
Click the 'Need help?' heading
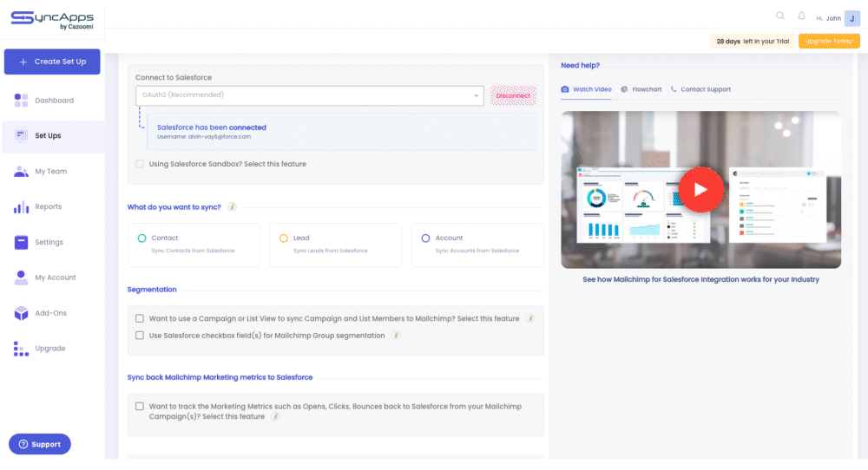[x=580, y=65]
